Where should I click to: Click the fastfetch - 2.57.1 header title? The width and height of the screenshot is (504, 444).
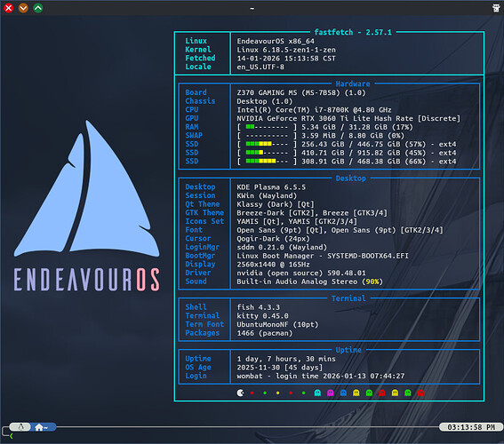[353, 32]
